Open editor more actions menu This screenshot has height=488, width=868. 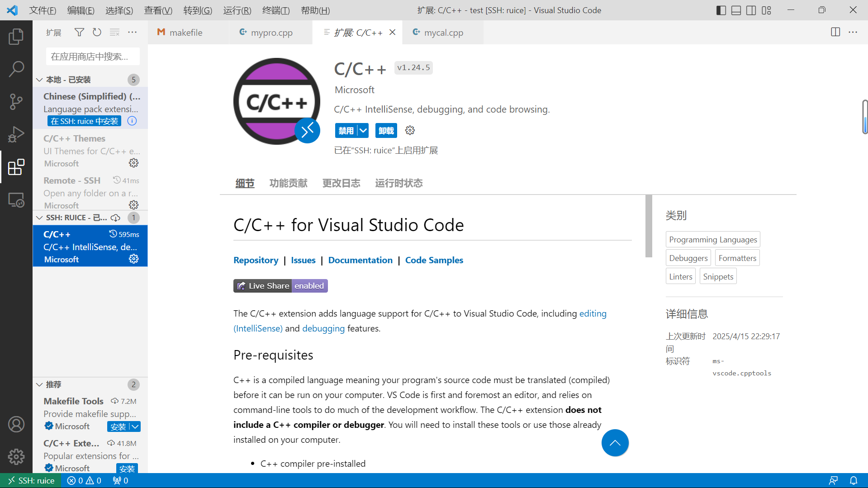[x=853, y=32]
